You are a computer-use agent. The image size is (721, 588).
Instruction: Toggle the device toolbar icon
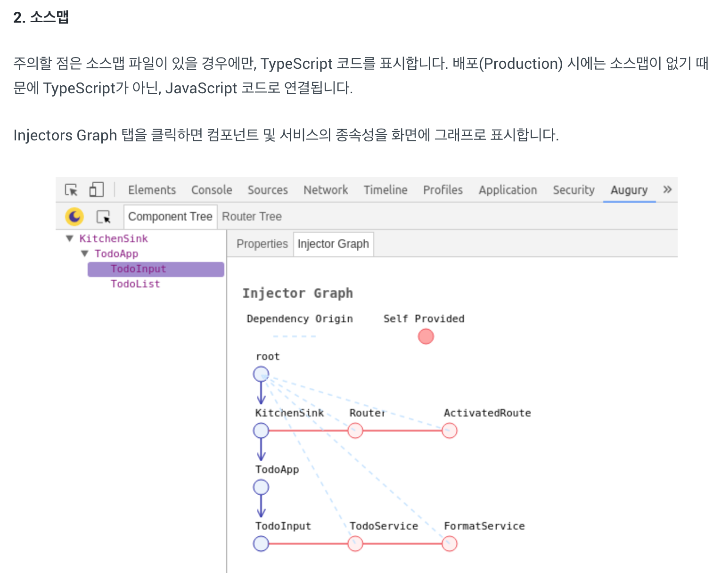click(x=96, y=189)
